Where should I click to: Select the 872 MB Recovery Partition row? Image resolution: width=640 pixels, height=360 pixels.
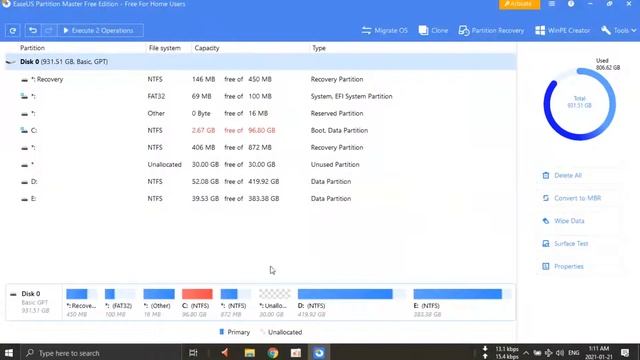pos(260,147)
